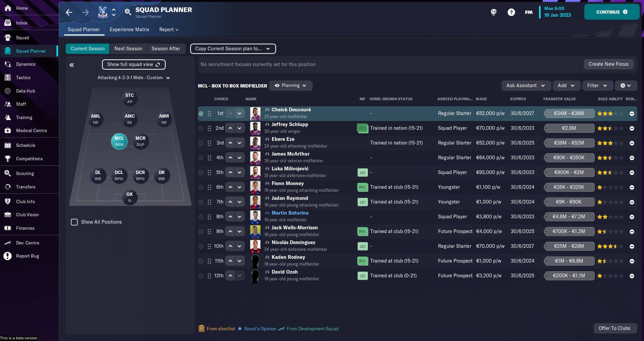The height and width of the screenshot is (341, 644).
Task: Switch to the Next Season tab
Action: pyautogui.click(x=128, y=49)
